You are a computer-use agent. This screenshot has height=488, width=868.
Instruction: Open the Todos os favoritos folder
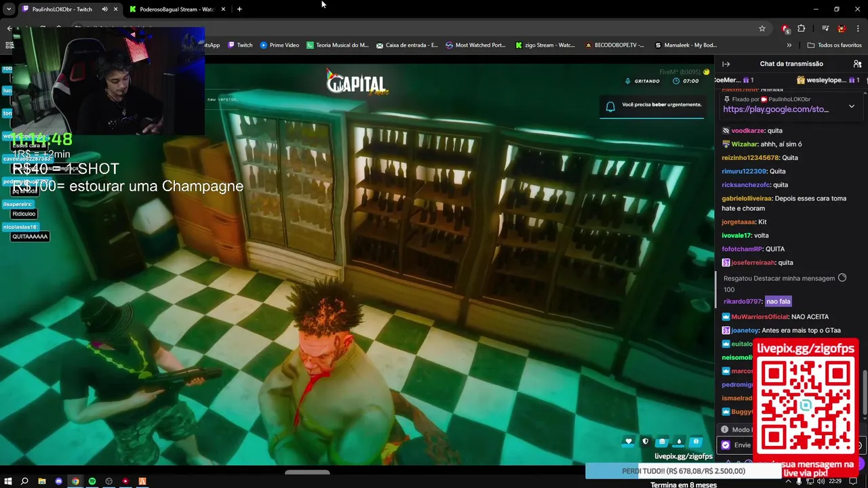tap(834, 45)
